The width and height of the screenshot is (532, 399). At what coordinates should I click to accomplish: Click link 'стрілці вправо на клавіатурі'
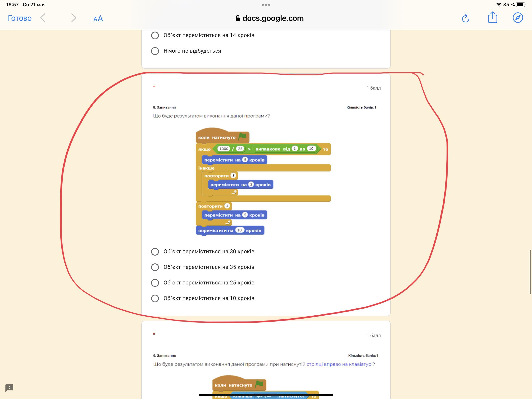[x=339, y=364]
